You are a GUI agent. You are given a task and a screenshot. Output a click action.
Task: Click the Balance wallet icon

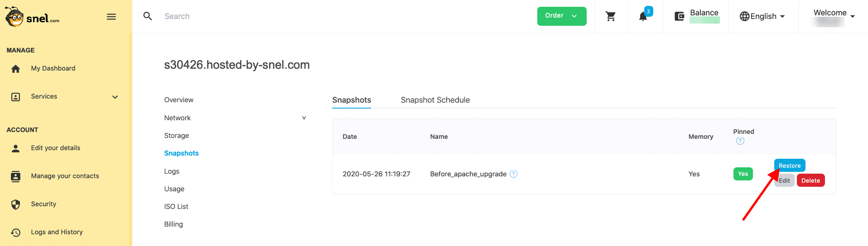click(679, 17)
